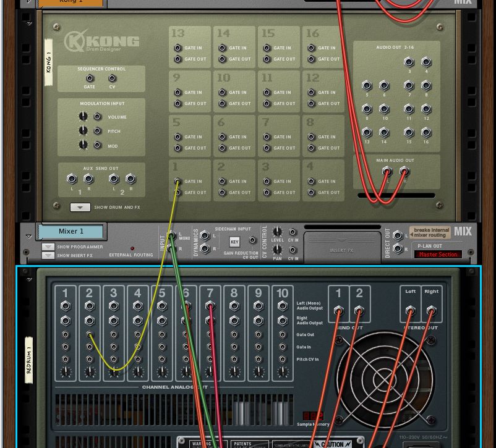Click the Mixer 1 name field
The height and width of the screenshot is (448, 496).
click(x=71, y=232)
